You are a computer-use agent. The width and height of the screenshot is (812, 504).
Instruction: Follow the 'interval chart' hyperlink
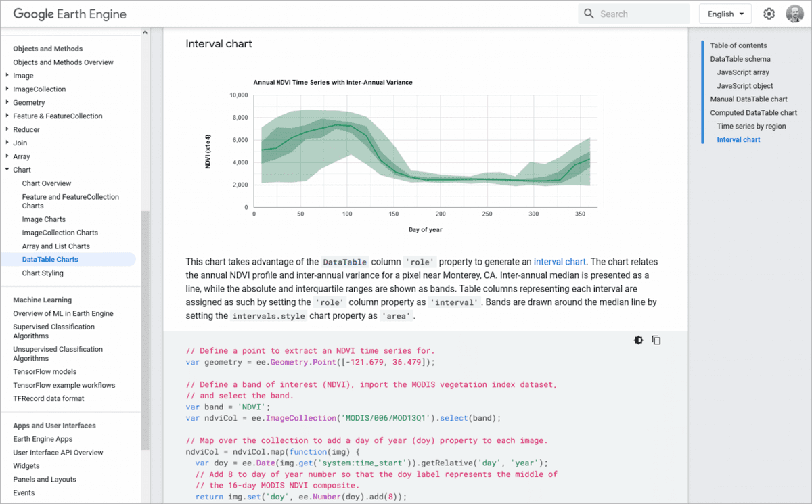560,262
